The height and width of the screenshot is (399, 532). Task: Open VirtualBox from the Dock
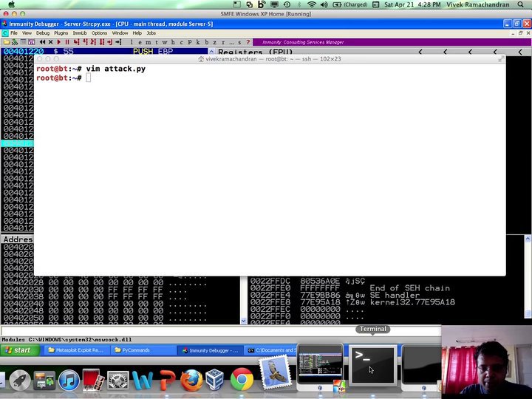coord(215,380)
